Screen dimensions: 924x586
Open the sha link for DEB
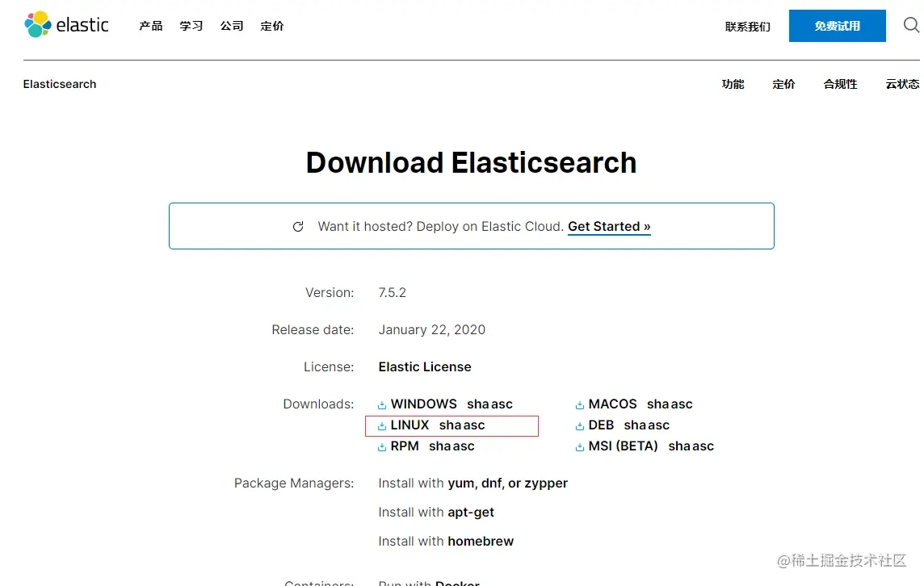click(635, 425)
